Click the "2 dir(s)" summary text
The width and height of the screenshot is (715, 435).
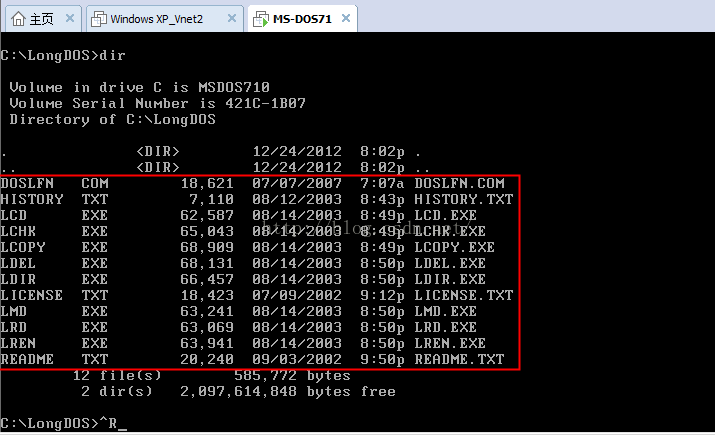[x=117, y=391]
